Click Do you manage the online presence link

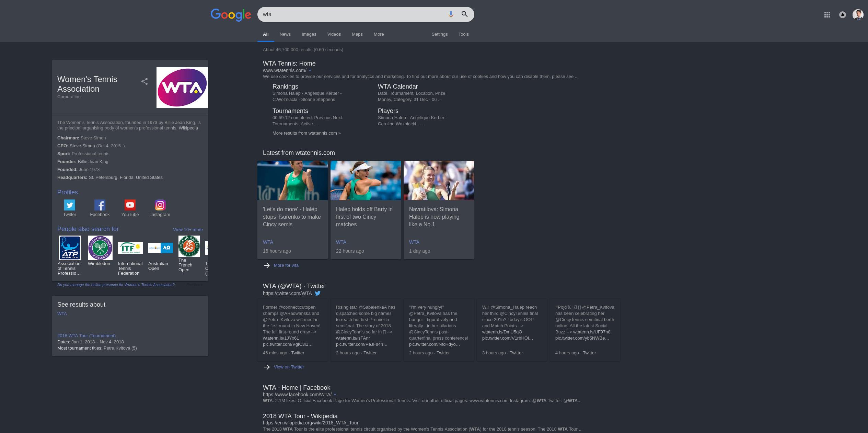[x=116, y=285]
